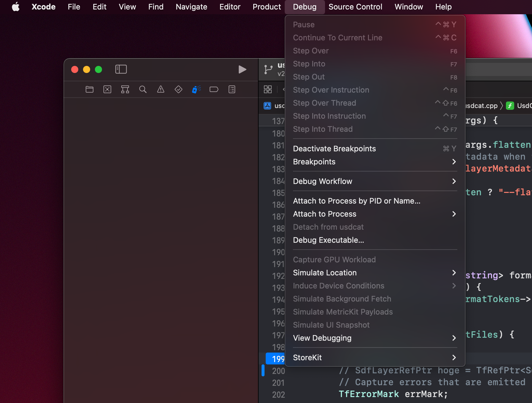Expand the Debug Workflow submenu

323,181
